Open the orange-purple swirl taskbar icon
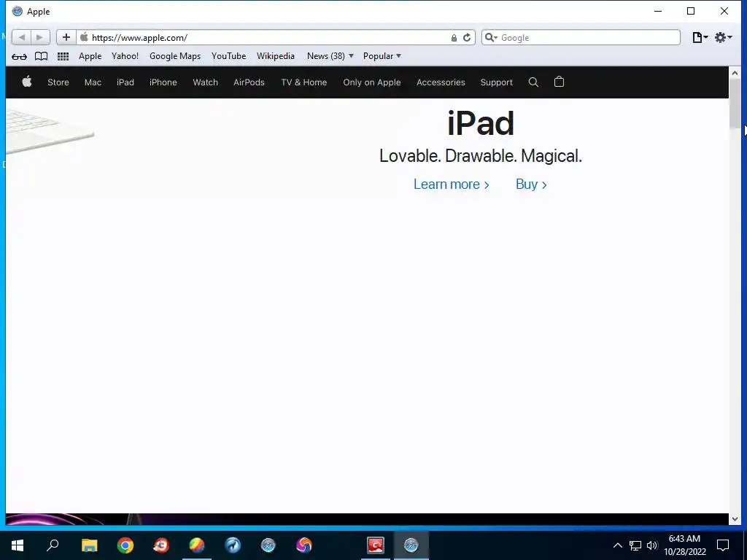Screen dimensions: 747x560 (304, 545)
